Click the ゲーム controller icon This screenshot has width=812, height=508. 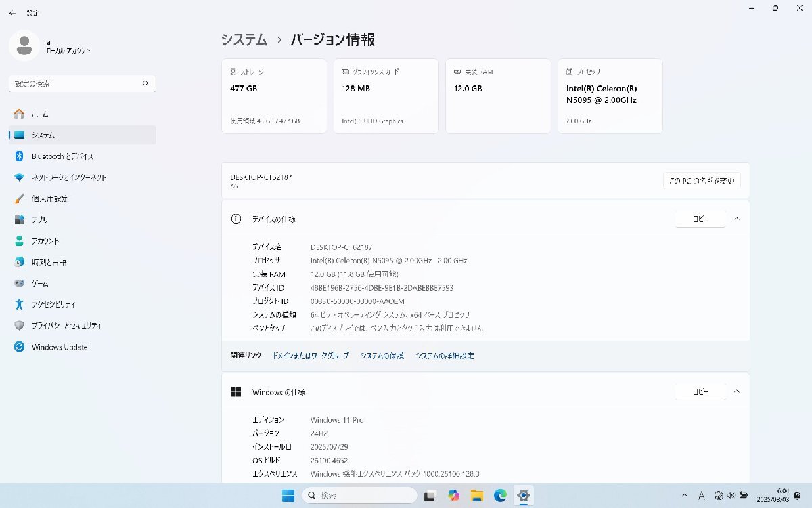19,283
